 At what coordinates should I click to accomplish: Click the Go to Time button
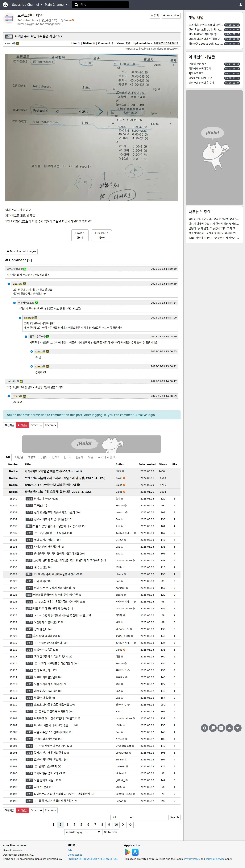[110, 832]
